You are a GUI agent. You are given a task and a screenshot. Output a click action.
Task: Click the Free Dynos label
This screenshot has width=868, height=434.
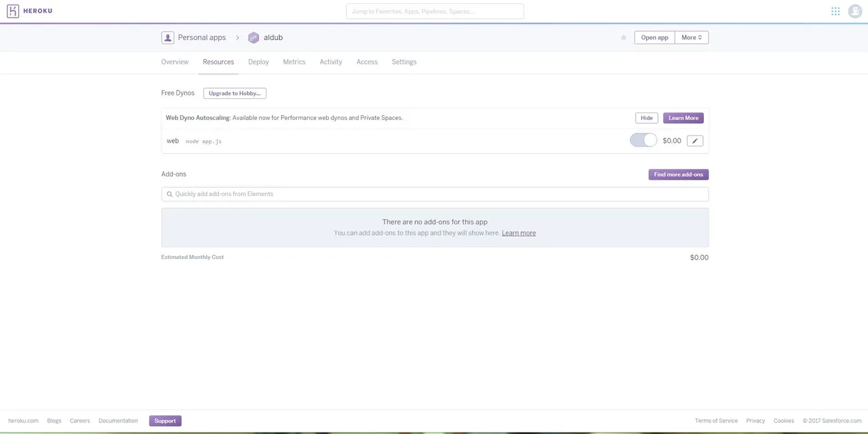coord(178,93)
